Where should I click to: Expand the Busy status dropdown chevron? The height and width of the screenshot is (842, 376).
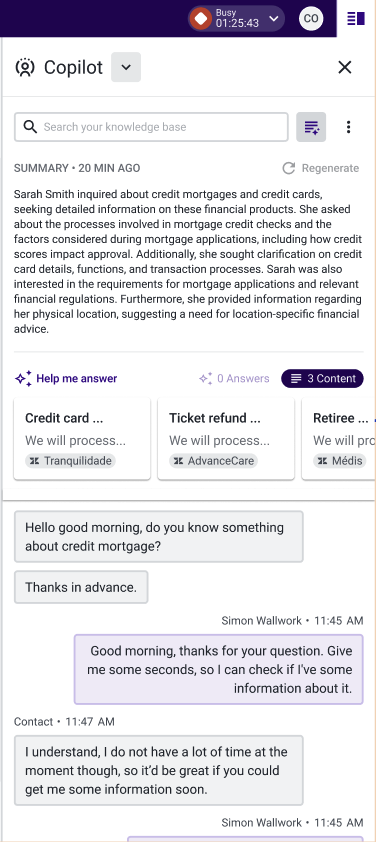(x=273, y=19)
